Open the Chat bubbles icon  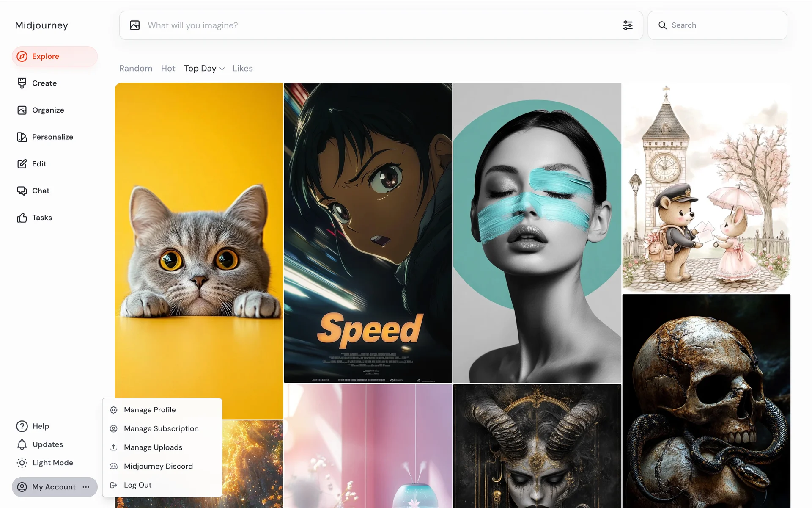(x=22, y=191)
